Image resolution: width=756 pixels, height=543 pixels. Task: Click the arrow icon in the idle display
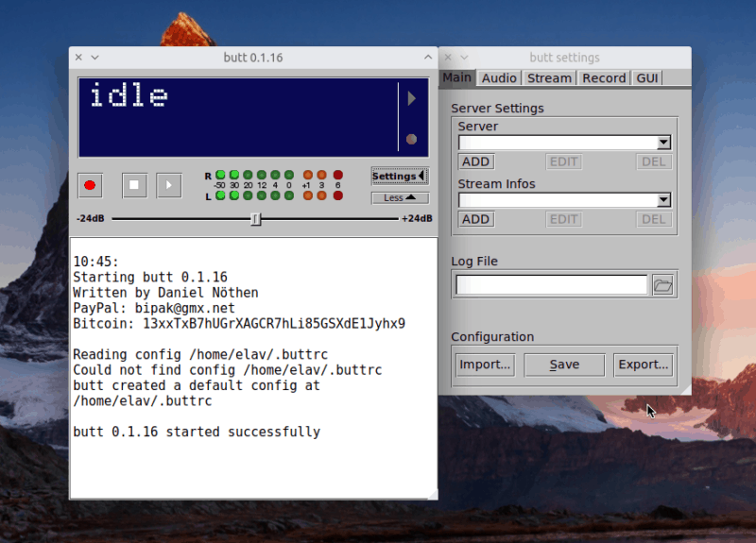pos(411,98)
